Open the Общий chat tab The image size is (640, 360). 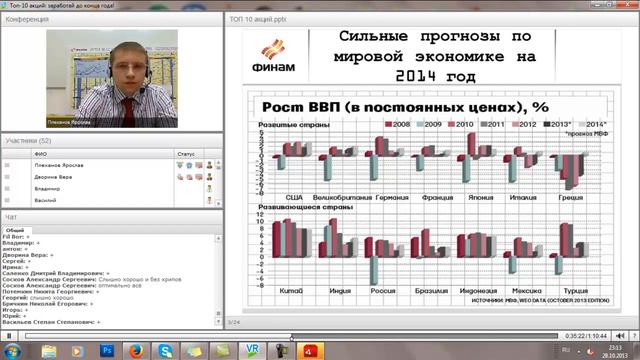pos(15,230)
